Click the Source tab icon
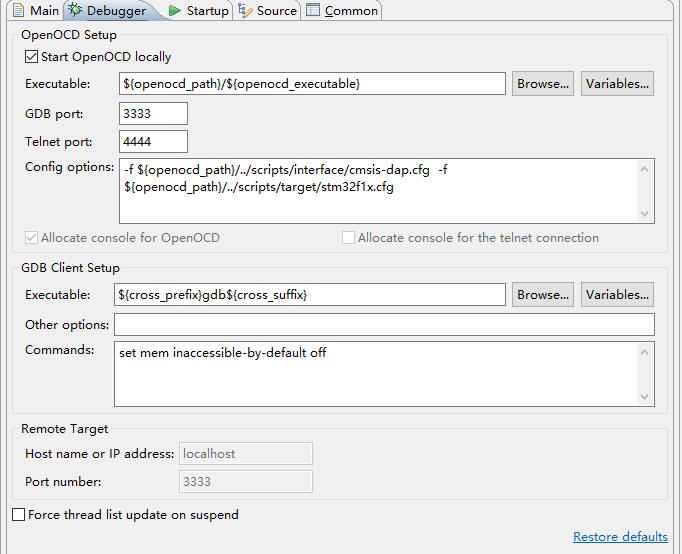This screenshot has width=682, height=554. tap(245, 11)
